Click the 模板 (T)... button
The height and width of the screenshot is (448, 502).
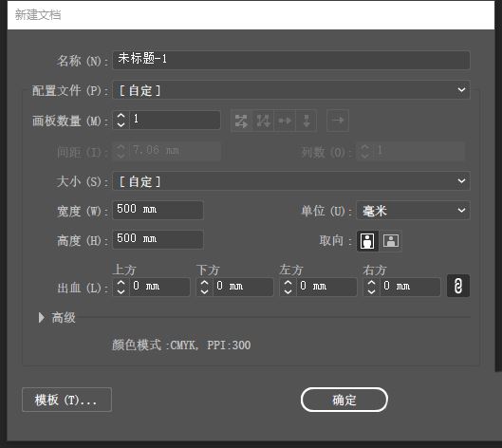(66, 400)
